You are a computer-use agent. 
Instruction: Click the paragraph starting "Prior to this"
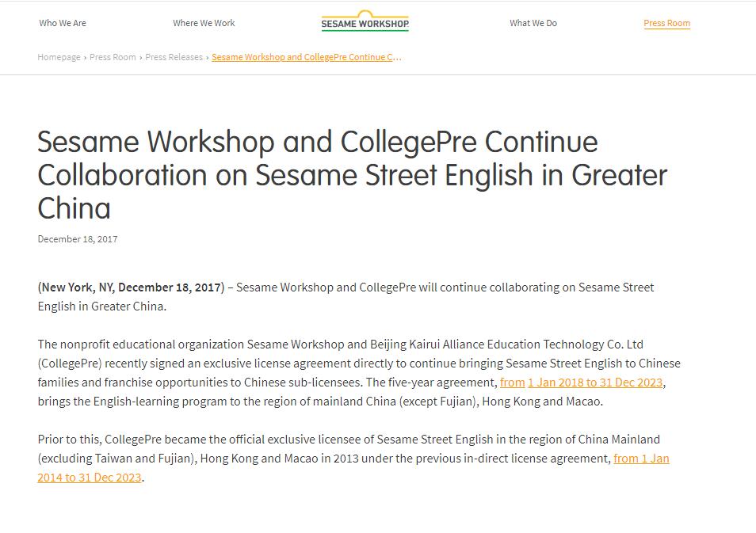(x=353, y=459)
